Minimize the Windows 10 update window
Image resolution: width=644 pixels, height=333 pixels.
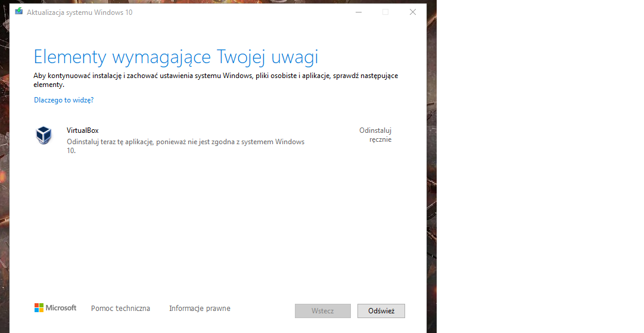click(x=359, y=13)
